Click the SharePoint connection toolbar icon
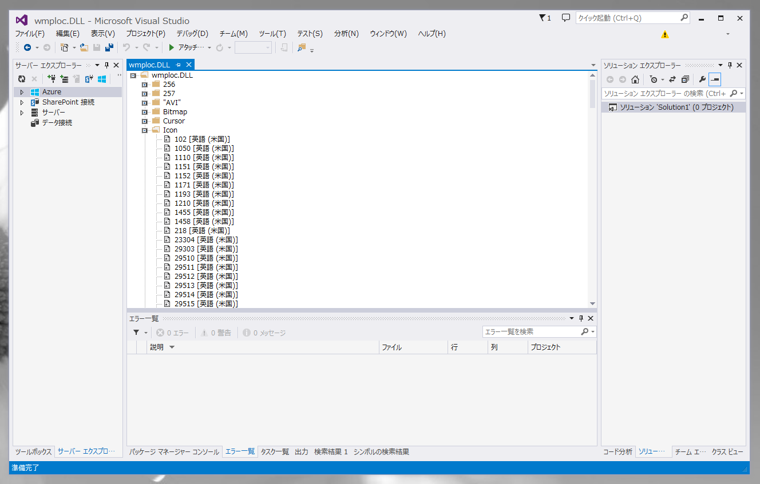 (x=89, y=79)
